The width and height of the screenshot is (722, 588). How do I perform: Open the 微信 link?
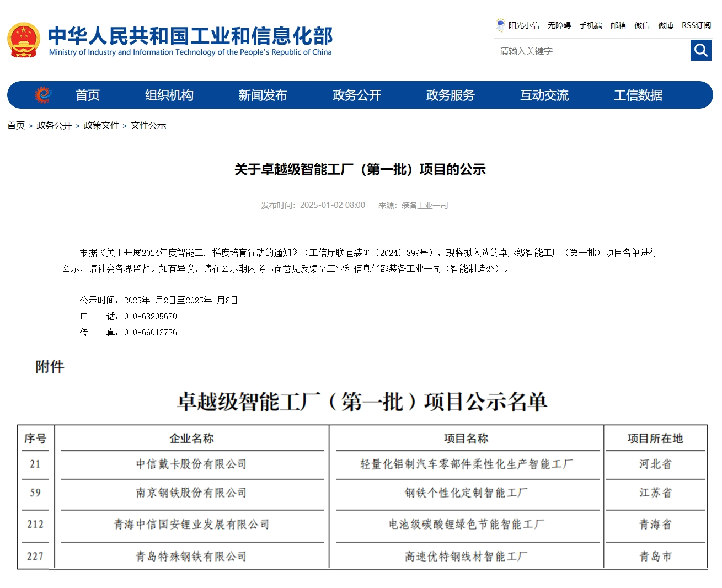pyautogui.click(x=641, y=25)
